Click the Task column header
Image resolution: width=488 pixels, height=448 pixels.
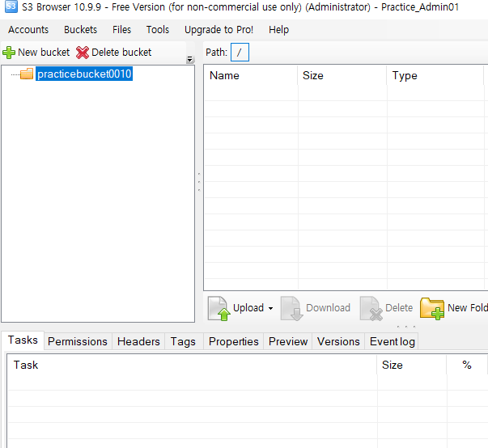pyautogui.click(x=192, y=365)
